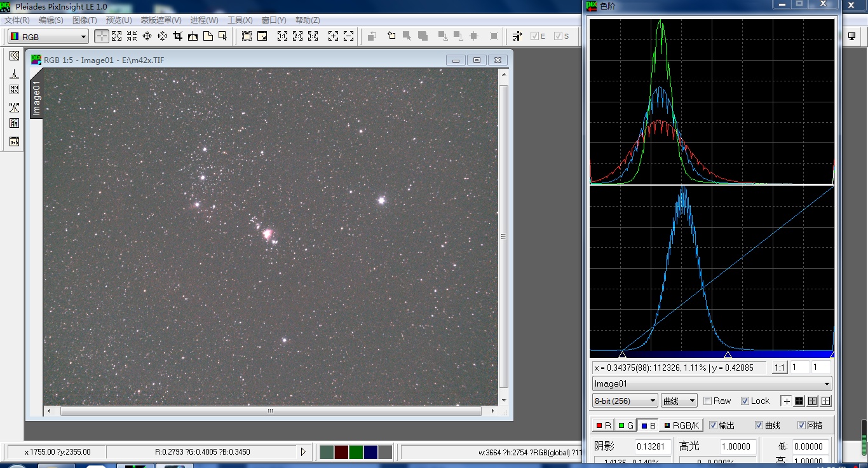Select the B channel button
868x468 pixels.
click(648, 425)
